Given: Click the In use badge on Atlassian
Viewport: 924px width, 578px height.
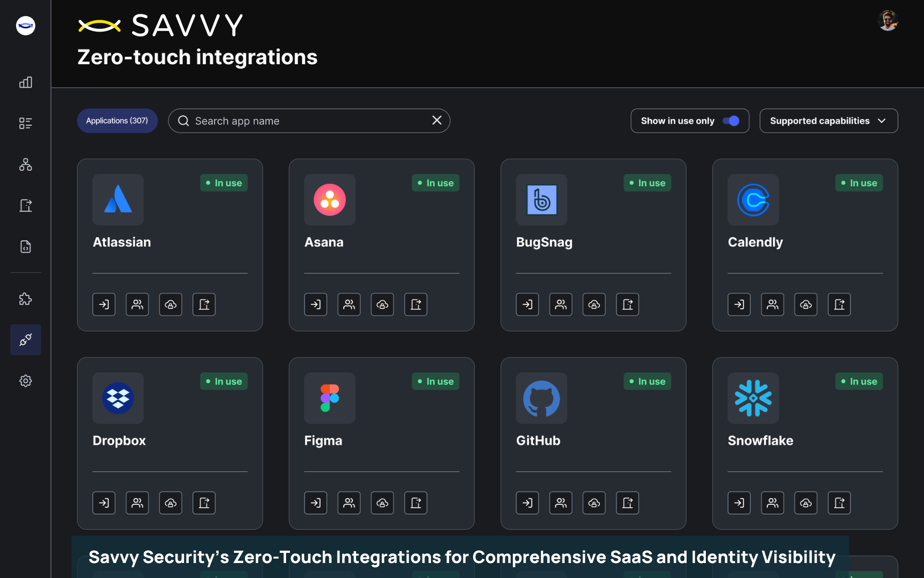Looking at the screenshot, I should tap(224, 183).
